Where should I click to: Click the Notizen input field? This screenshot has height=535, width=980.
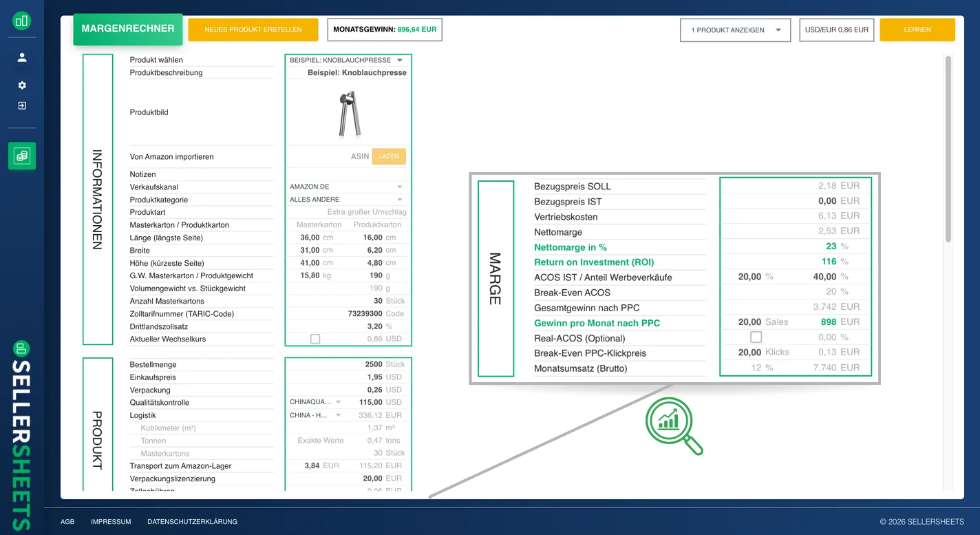(x=347, y=174)
